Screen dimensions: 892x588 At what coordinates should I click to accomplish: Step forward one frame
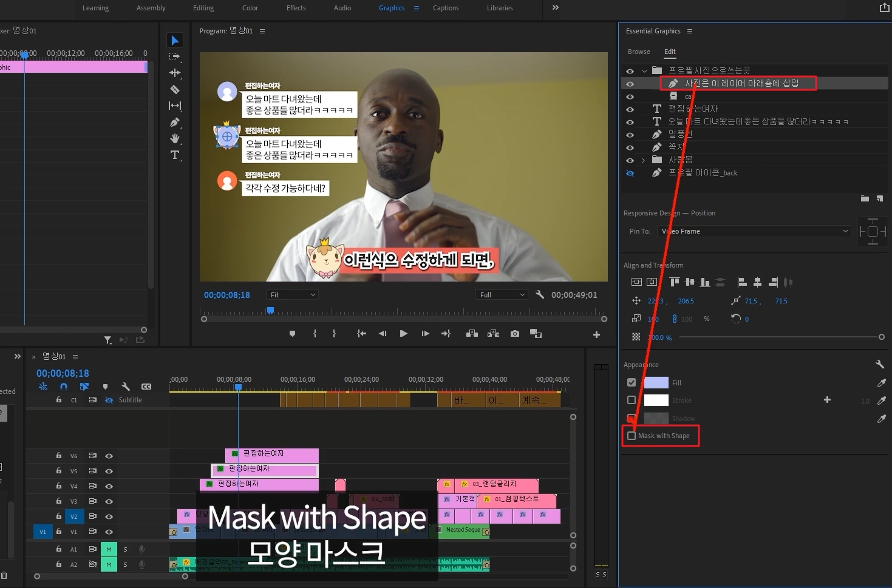pos(425,334)
